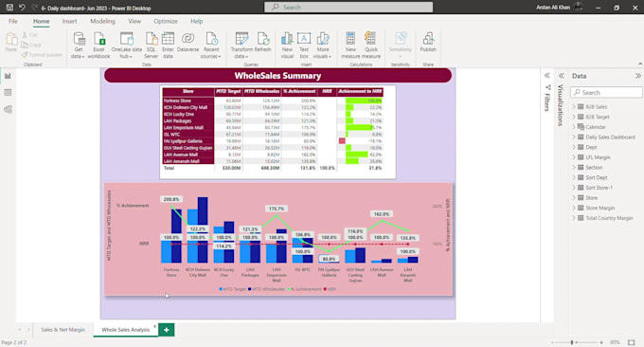Image resolution: width=644 pixels, height=347 pixels.
Task: Select WholeSales Summary title banner
Action: pyautogui.click(x=278, y=76)
